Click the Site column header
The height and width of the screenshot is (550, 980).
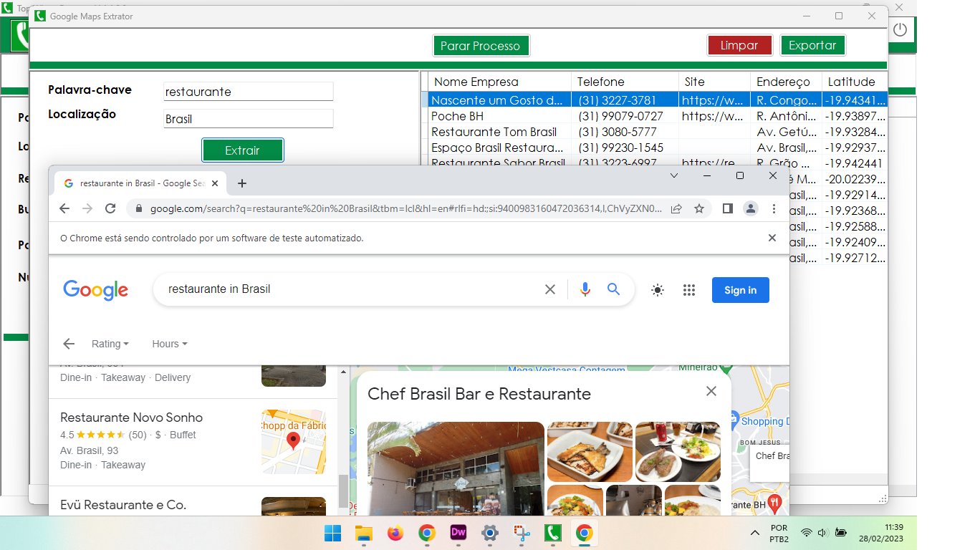point(714,82)
